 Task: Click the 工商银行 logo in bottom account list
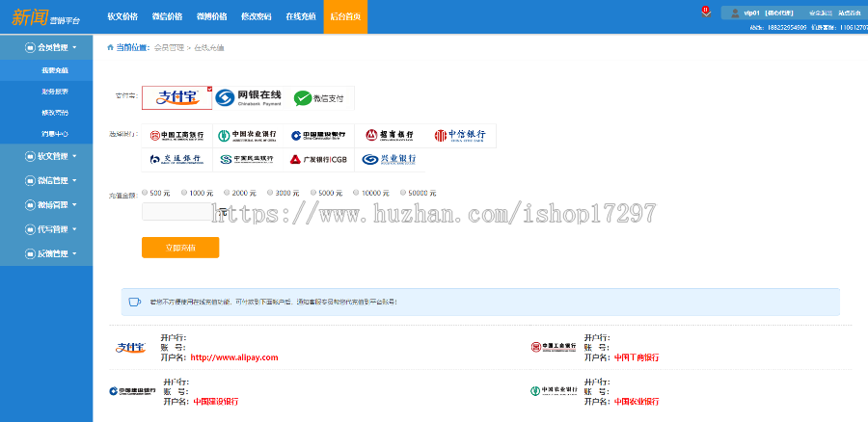[x=553, y=347]
